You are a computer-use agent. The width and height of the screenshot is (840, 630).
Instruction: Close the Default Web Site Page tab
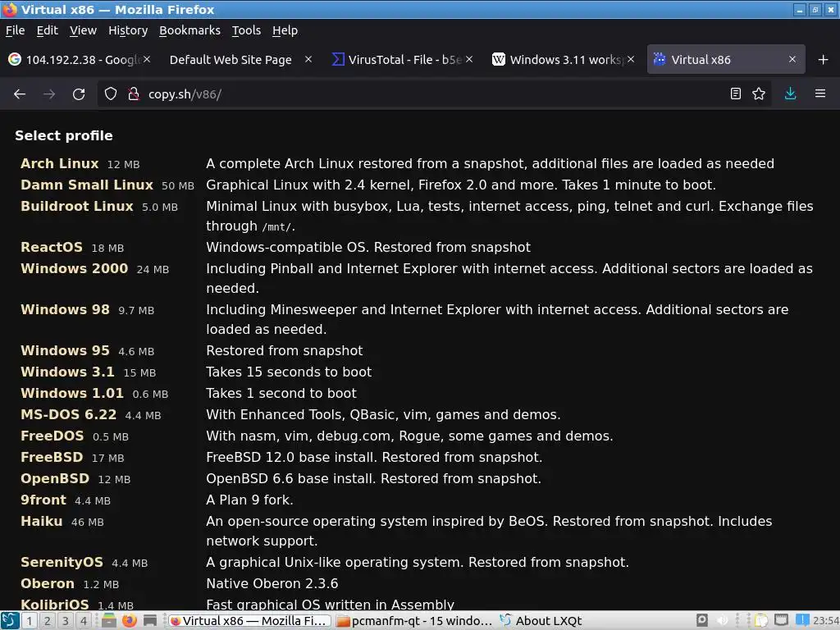click(308, 59)
